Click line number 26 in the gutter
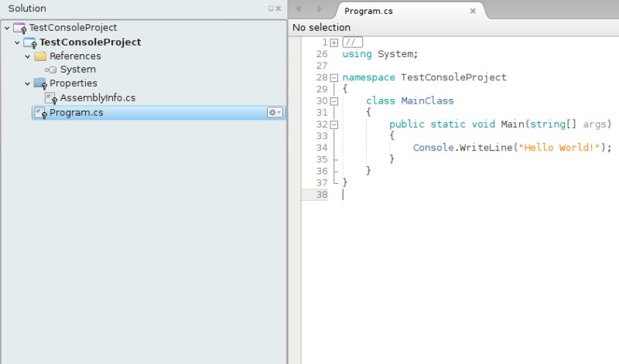This screenshot has width=619, height=364. 322,54
